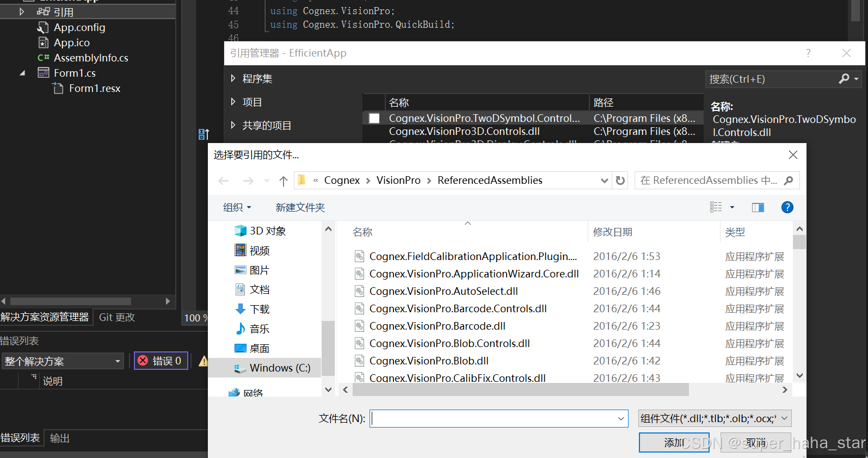Click the warning triangle filter in error list
The image size is (868, 458).
pos(203,361)
